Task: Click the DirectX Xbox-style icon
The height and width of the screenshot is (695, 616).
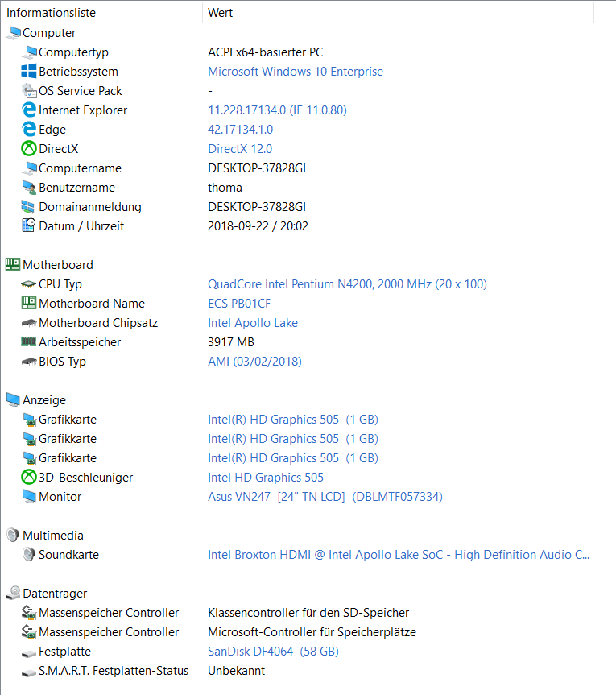Action: click(x=29, y=148)
